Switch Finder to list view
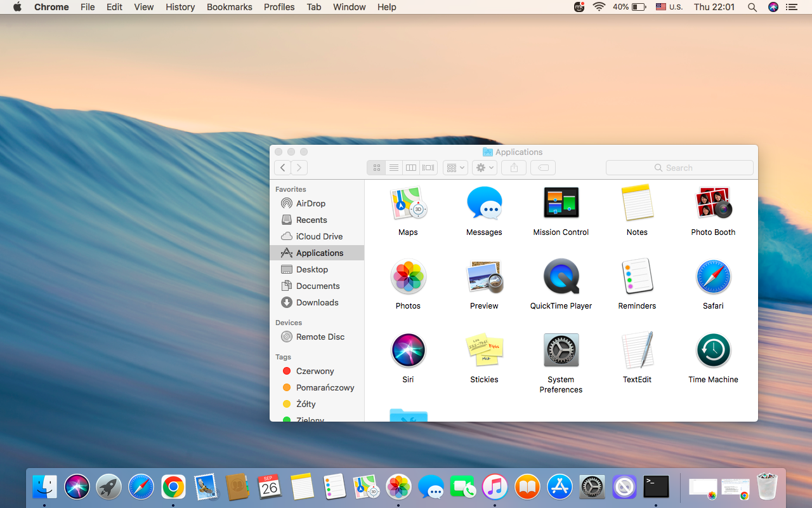812x508 pixels. [394, 168]
